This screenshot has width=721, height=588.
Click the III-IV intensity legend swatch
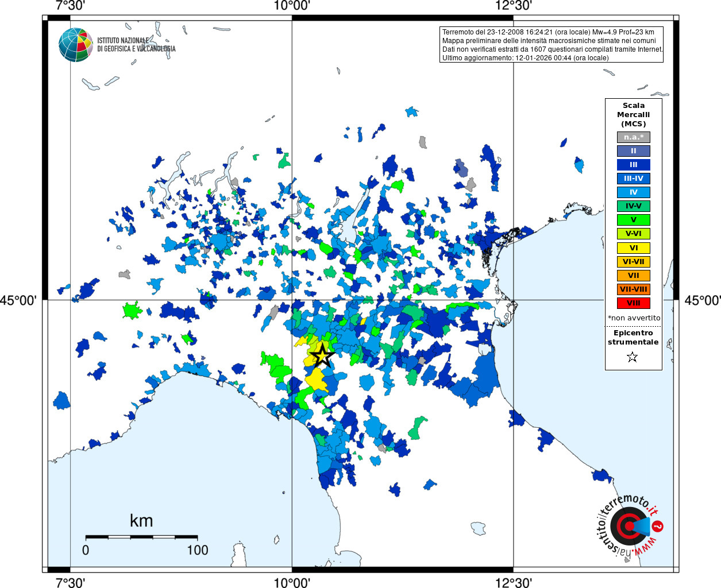(x=634, y=179)
